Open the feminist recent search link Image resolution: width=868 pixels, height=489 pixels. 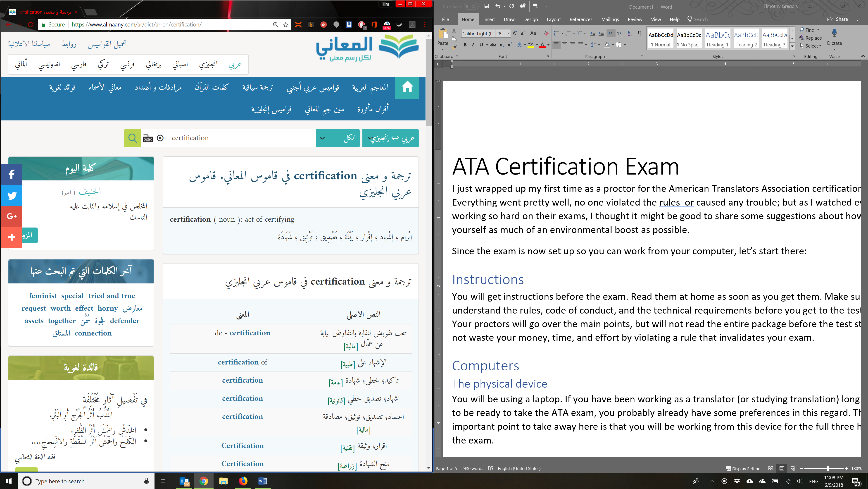43,296
